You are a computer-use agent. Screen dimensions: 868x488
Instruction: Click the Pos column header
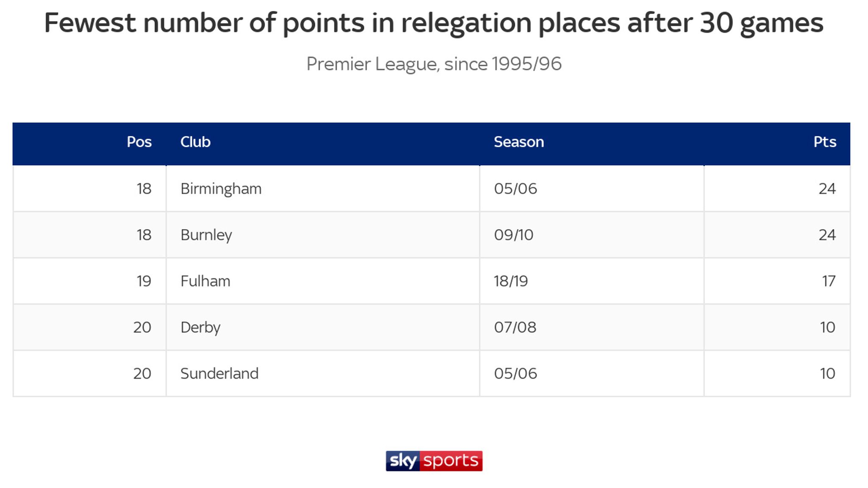[139, 142]
